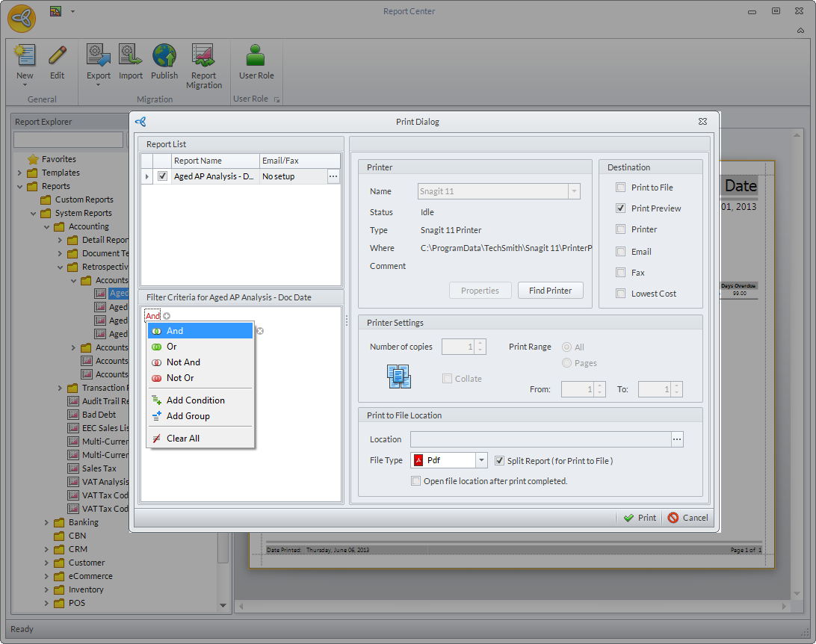Toggle the Split Report checkbox
The image size is (816, 644).
coord(500,461)
